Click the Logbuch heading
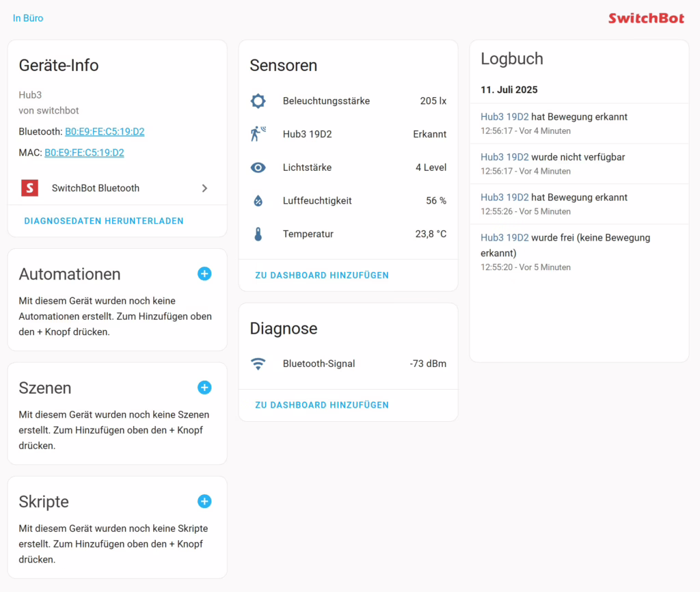This screenshot has width=700, height=592. pos(512,59)
